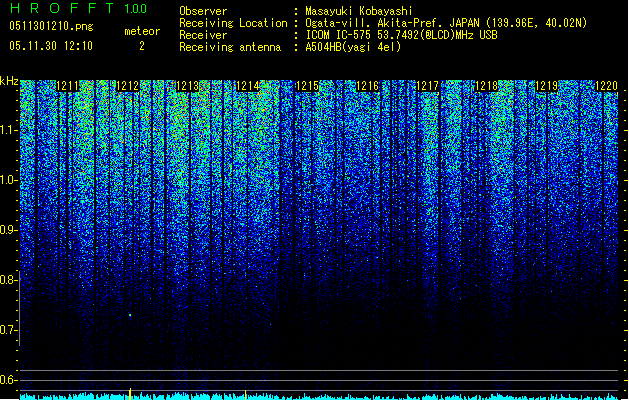The width and height of the screenshot is (629, 400).
Task: Click the yellow meteor spike near 1212
Action: pyautogui.click(x=130, y=394)
